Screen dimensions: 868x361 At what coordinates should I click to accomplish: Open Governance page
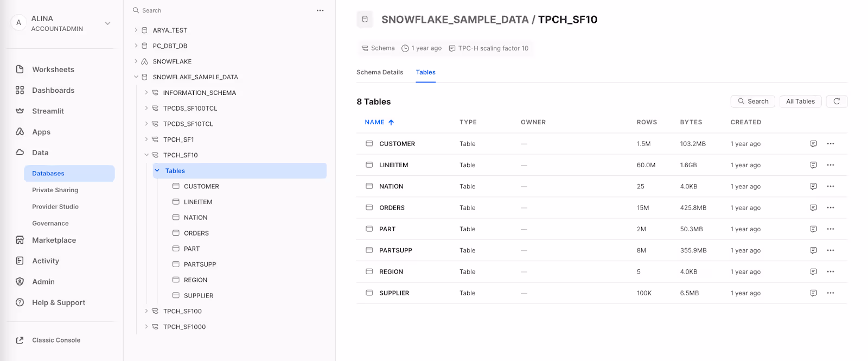(x=50, y=224)
